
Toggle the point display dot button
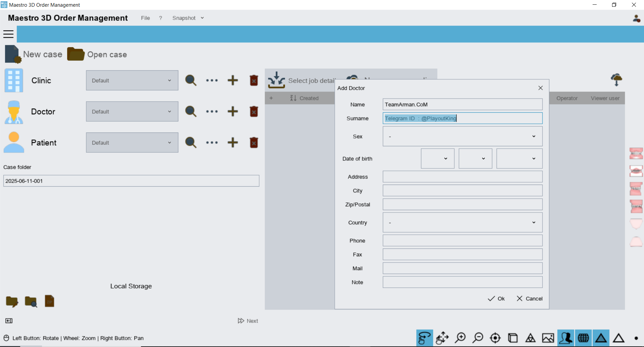(636, 338)
